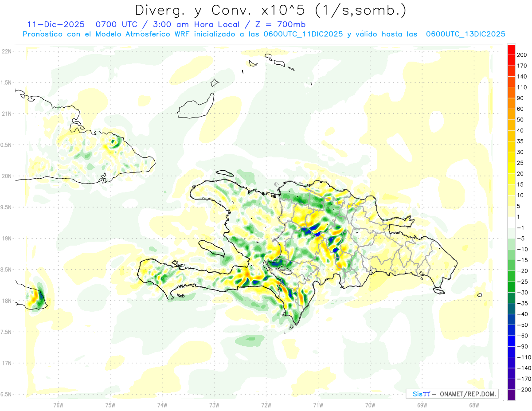This screenshot has width=532, height=411.
Task: Click the "75W" longitude label
Action: [110, 405]
